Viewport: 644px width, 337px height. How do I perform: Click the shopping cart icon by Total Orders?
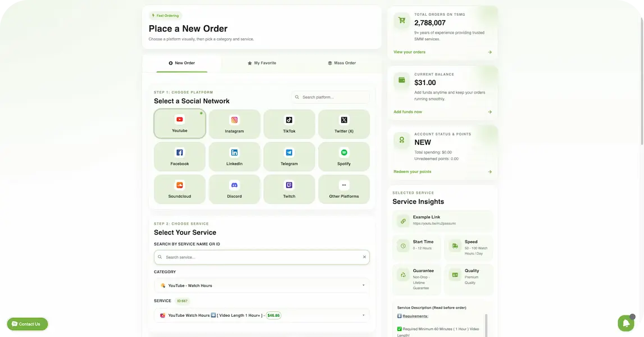tap(401, 20)
